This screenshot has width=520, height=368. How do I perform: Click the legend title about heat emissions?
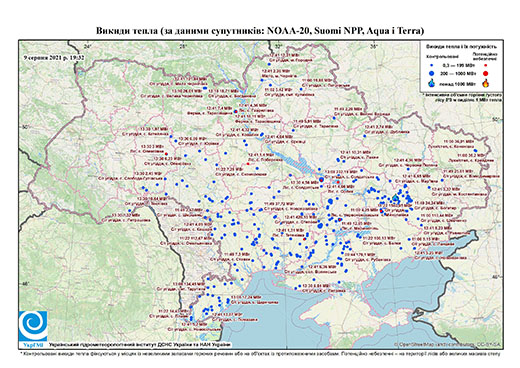pyautogui.click(x=462, y=46)
